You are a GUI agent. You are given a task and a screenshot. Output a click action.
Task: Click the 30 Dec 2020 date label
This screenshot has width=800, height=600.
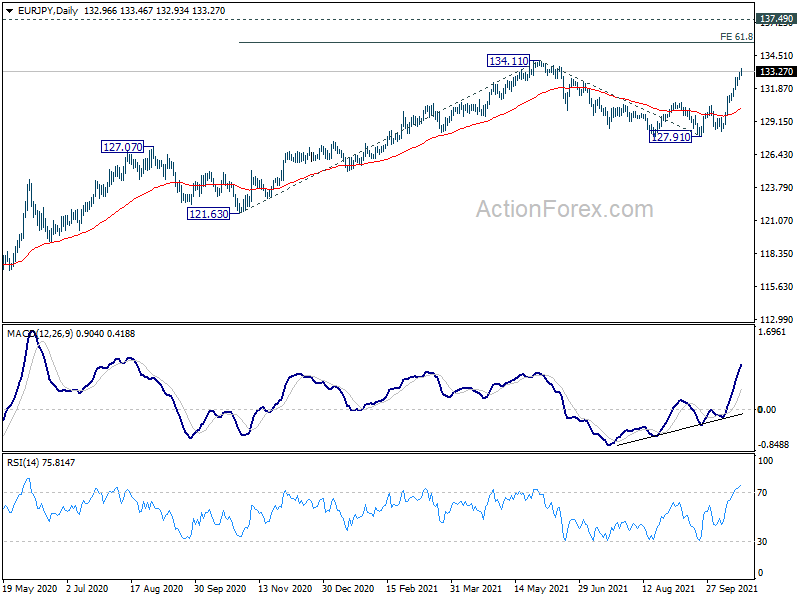(348, 588)
